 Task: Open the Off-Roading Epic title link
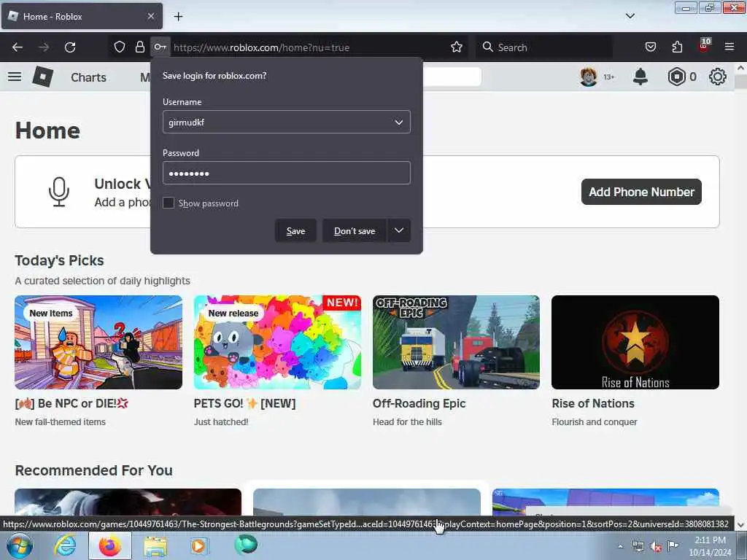coord(419,403)
